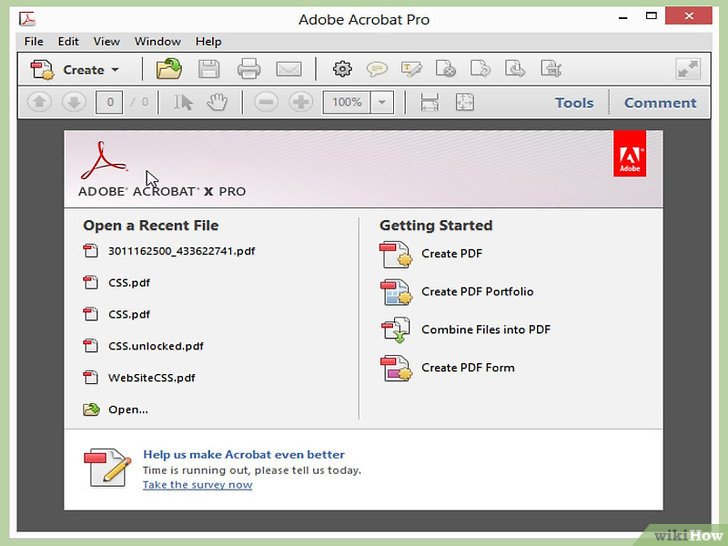The height and width of the screenshot is (546, 728).
Task: Click the Create PDF Portfolio icon
Action: pos(396,292)
